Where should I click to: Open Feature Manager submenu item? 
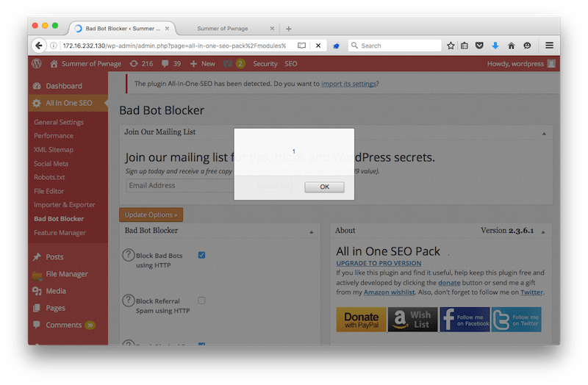(60, 233)
